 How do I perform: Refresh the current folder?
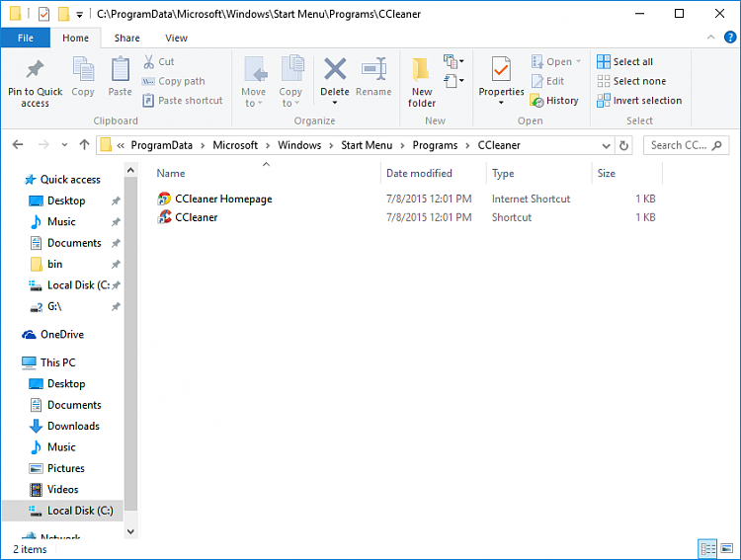click(x=623, y=145)
